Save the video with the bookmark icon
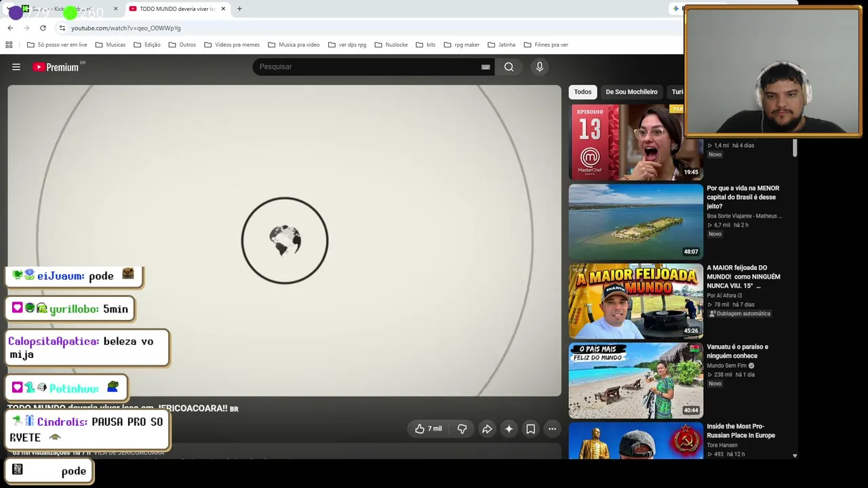The width and height of the screenshot is (868, 488). coord(530,428)
